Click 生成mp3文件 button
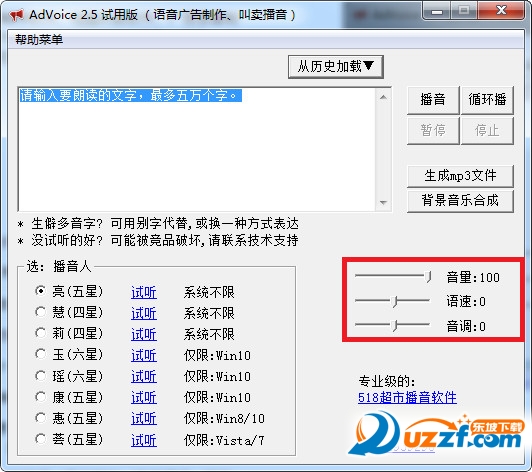 (460, 176)
